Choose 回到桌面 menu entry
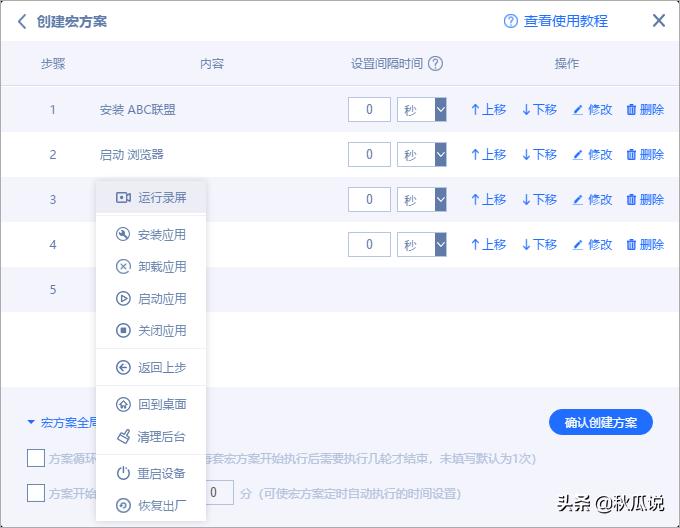 (x=151, y=404)
